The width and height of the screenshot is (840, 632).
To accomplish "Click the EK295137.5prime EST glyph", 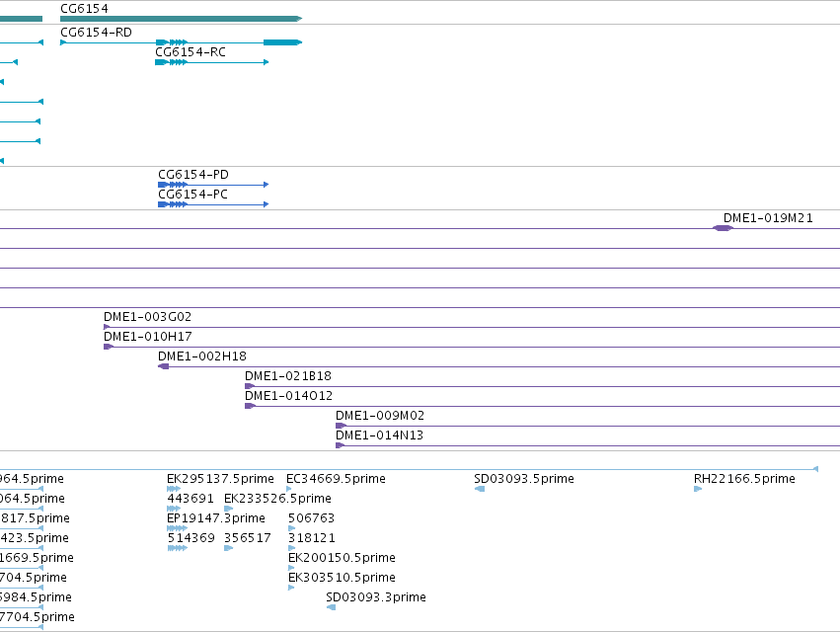I will (174, 489).
